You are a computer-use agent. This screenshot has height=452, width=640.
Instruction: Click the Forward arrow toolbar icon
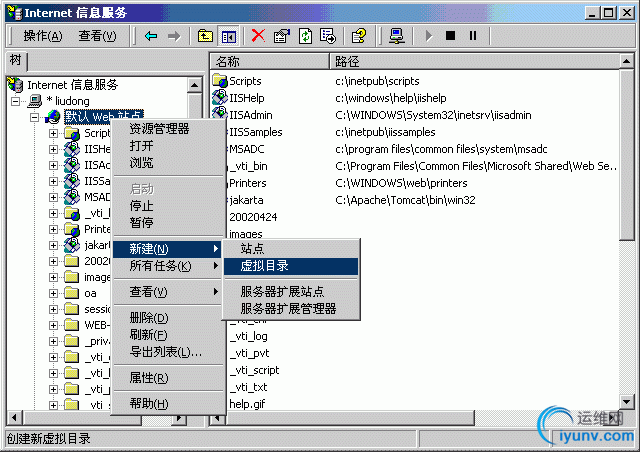[x=174, y=36]
